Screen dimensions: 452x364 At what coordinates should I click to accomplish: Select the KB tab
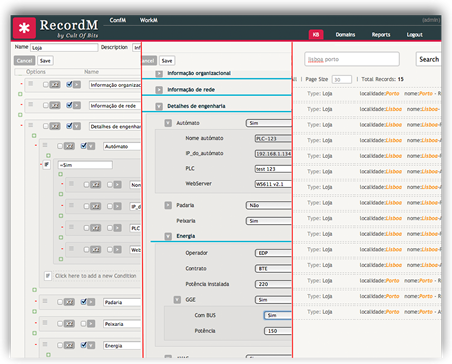[316, 35]
